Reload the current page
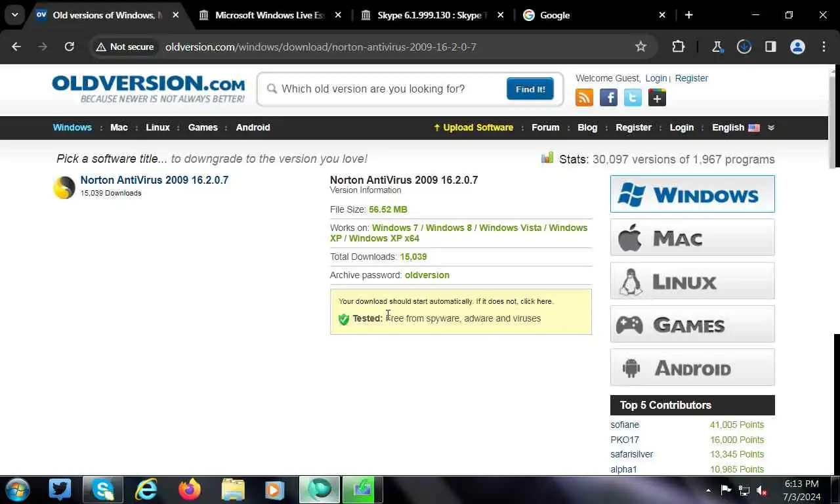 pyautogui.click(x=69, y=47)
